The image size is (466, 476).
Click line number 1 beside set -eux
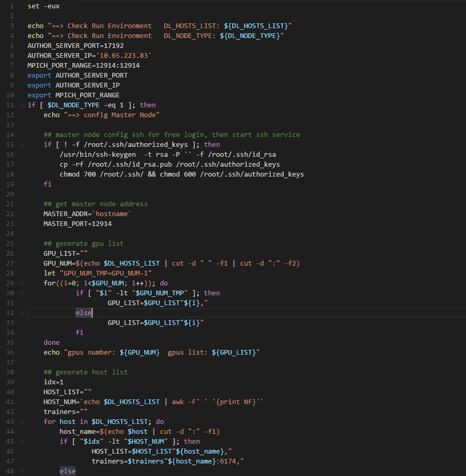[11, 6]
